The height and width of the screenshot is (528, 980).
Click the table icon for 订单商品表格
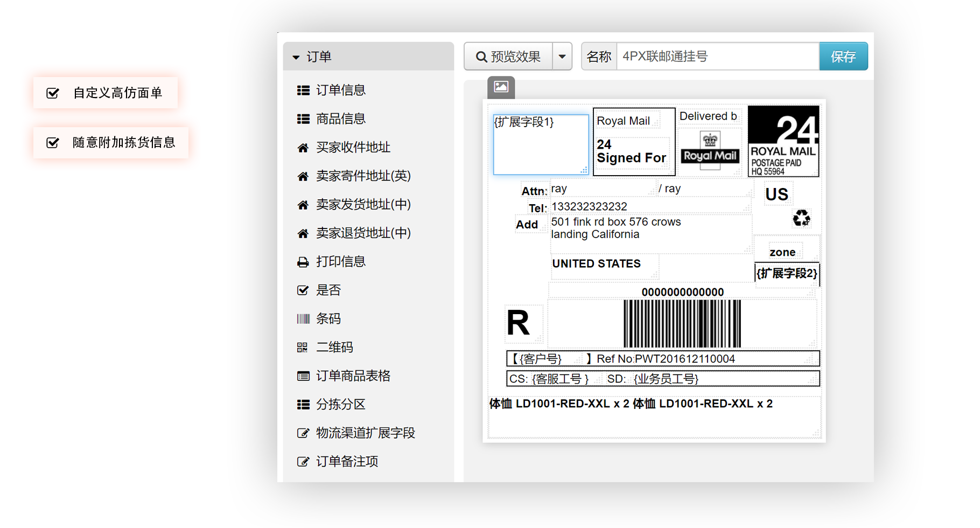coord(303,376)
